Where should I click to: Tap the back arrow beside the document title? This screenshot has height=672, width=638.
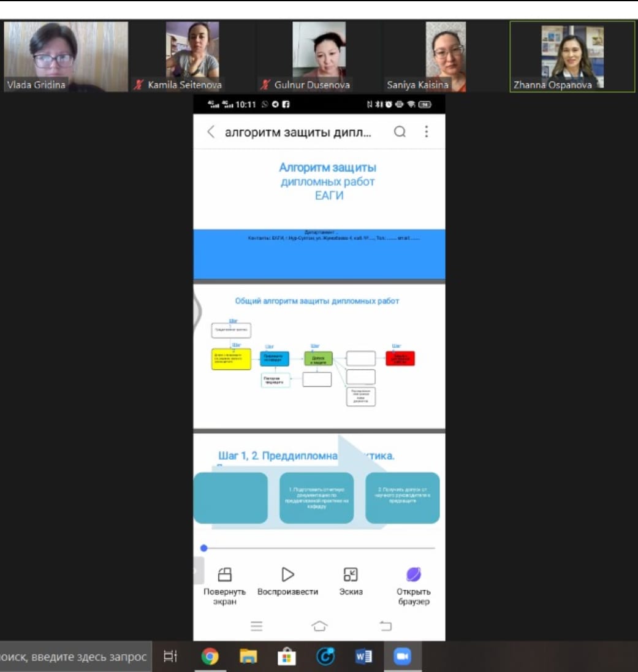click(211, 132)
